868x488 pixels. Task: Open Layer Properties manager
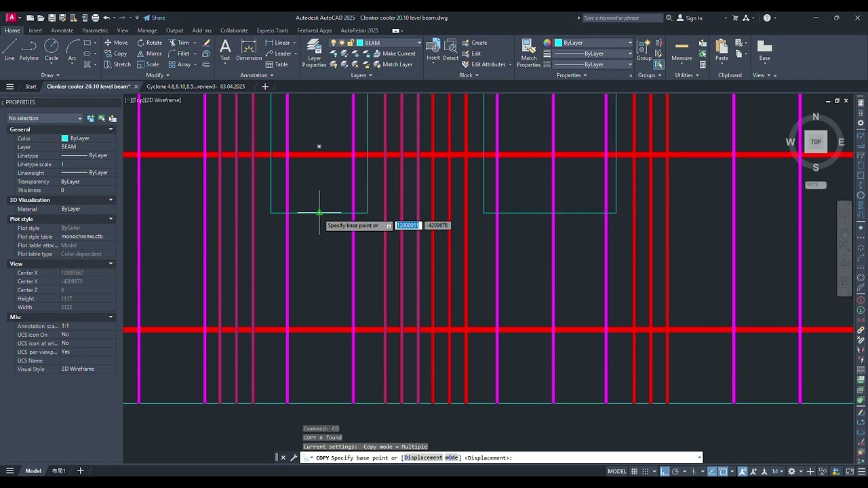click(x=314, y=53)
